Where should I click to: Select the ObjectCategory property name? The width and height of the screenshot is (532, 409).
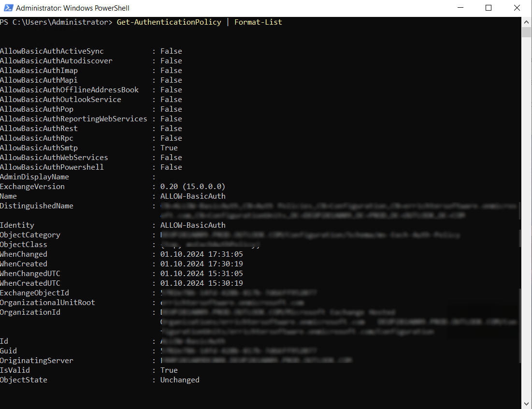[x=30, y=235]
